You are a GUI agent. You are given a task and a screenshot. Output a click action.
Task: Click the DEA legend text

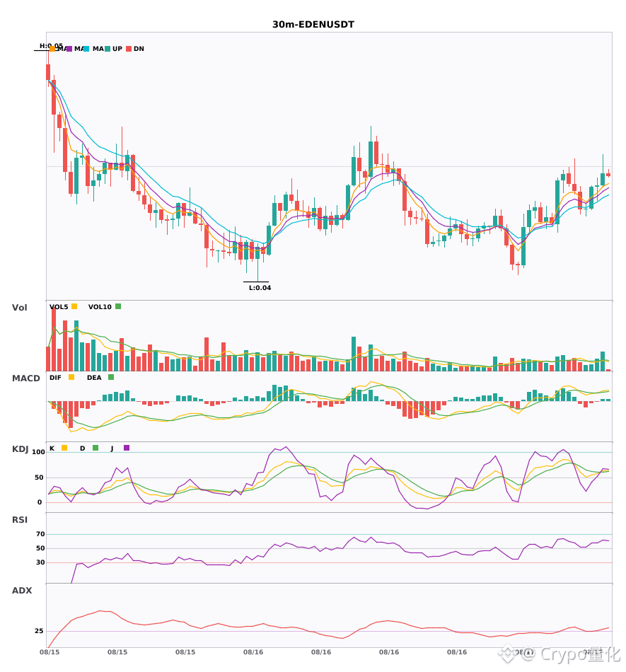(94, 378)
